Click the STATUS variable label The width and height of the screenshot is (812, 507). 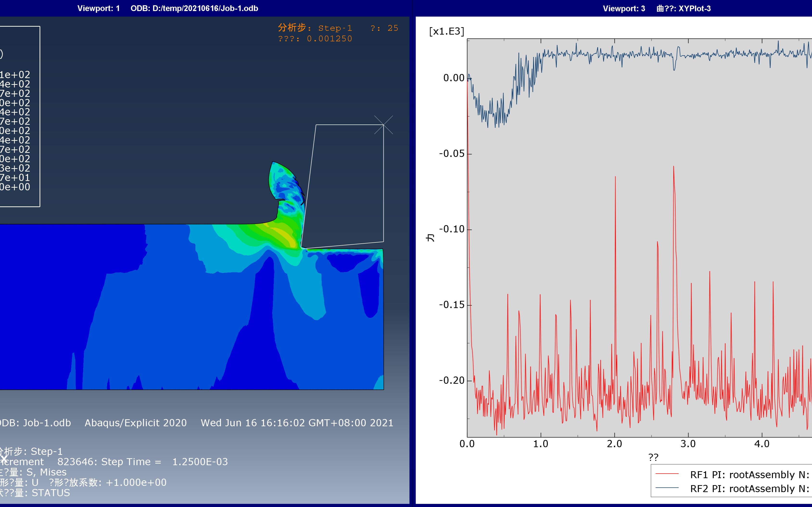(x=51, y=493)
